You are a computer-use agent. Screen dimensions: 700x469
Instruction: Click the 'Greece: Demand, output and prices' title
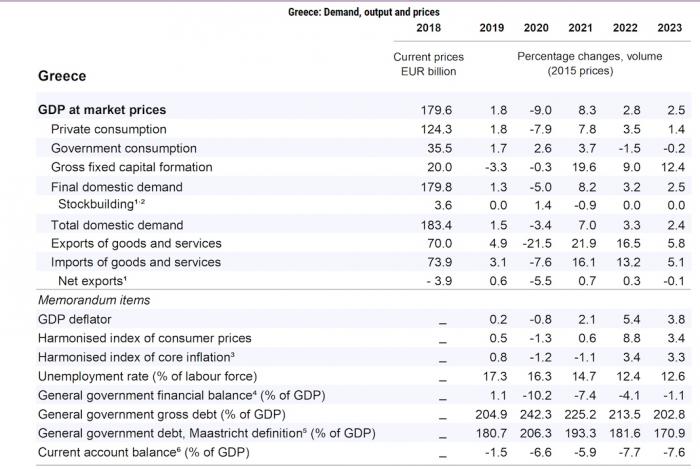coord(349,12)
